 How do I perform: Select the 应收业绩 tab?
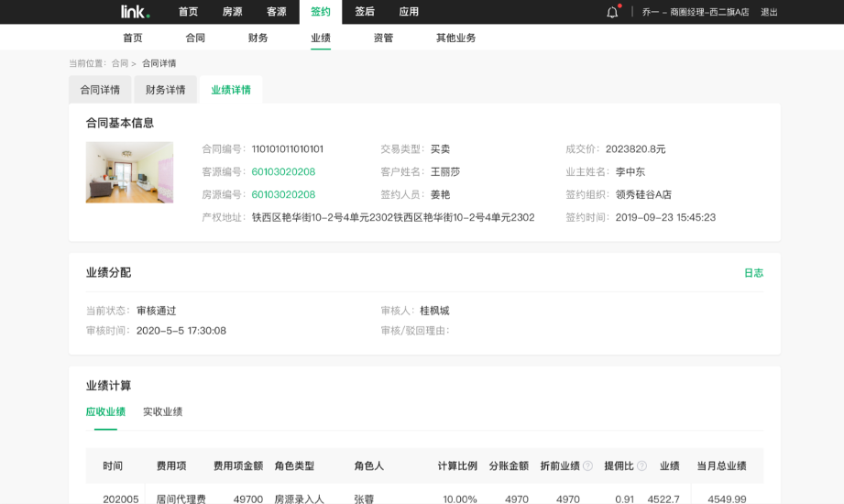[105, 412]
